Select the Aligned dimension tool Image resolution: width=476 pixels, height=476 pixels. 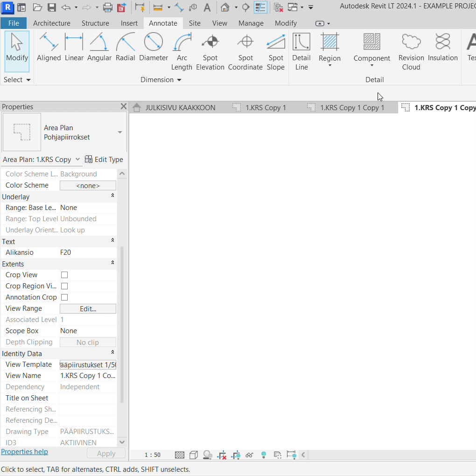coord(49,48)
